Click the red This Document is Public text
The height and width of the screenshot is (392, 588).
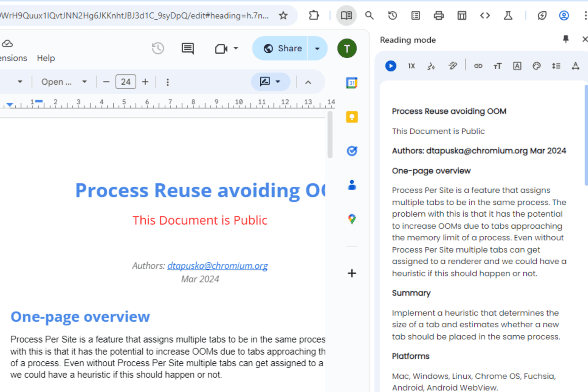pos(200,220)
